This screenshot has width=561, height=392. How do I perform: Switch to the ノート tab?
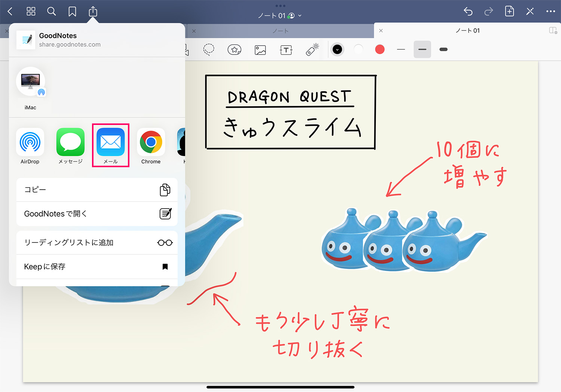tap(280, 31)
